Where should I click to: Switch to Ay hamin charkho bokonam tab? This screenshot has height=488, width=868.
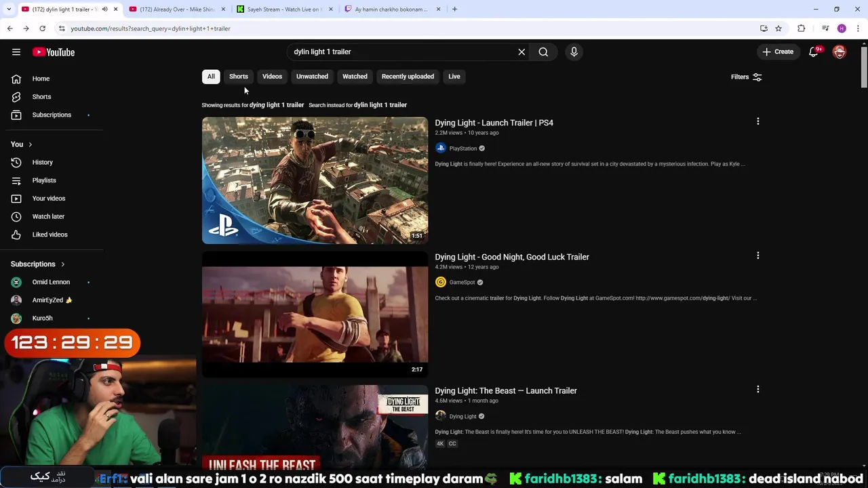click(x=391, y=9)
